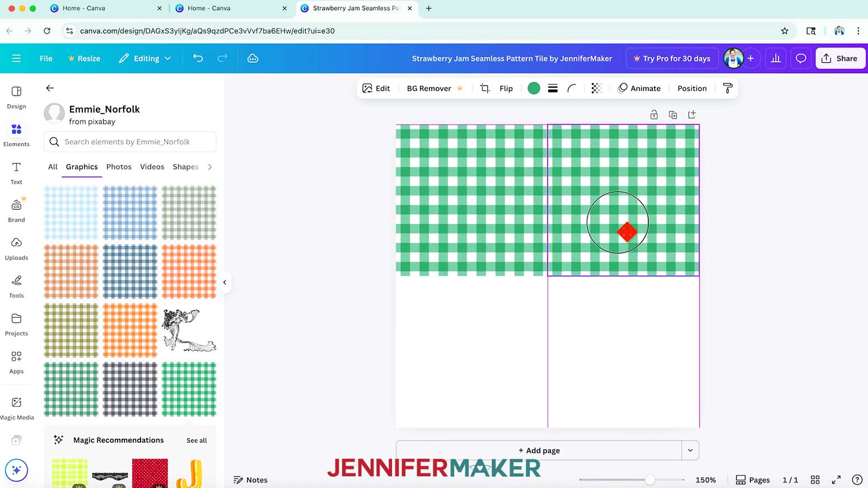The height and width of the screenshot is (488, 868).
Task: Reload the browser page
Action: (47, 31)
